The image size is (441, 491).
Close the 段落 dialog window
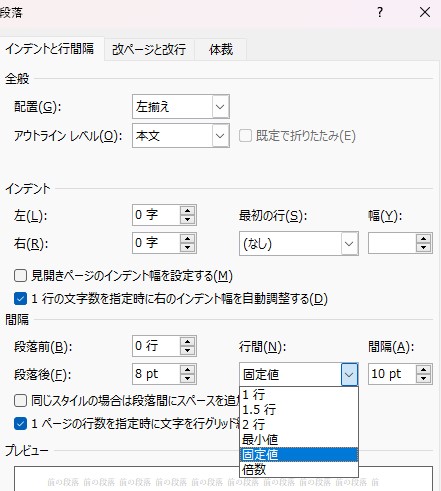click(425, 13)
